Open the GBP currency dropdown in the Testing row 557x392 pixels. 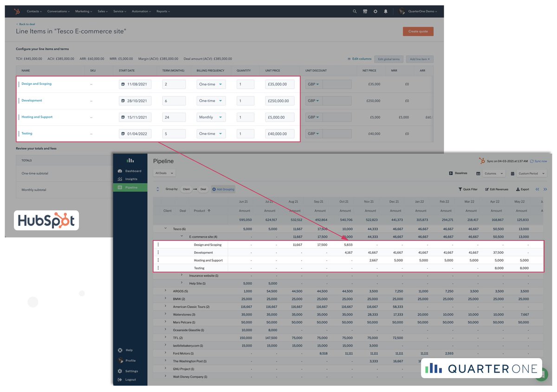tap(314, 134)
